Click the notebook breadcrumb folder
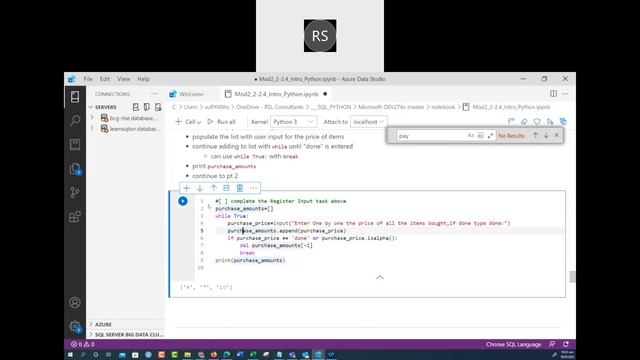 tap(443, 107)
